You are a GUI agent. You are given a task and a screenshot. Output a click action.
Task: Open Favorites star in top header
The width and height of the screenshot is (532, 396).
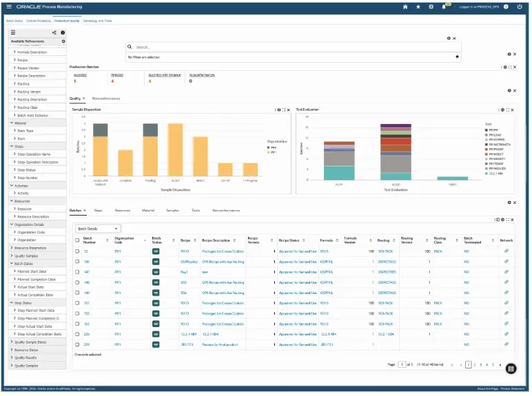(418, 6)
